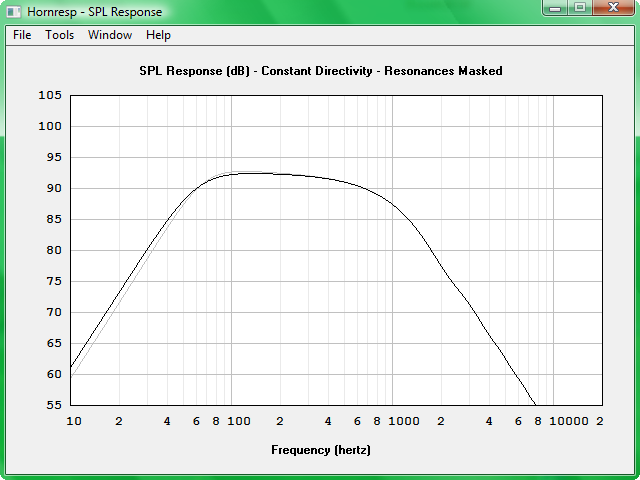This screenshot has height=480, width=640.
Task: Click the chart title 'SPL Response (dB) - Constant Directivity - Resonances Masked'
Action: coord(321,71)
